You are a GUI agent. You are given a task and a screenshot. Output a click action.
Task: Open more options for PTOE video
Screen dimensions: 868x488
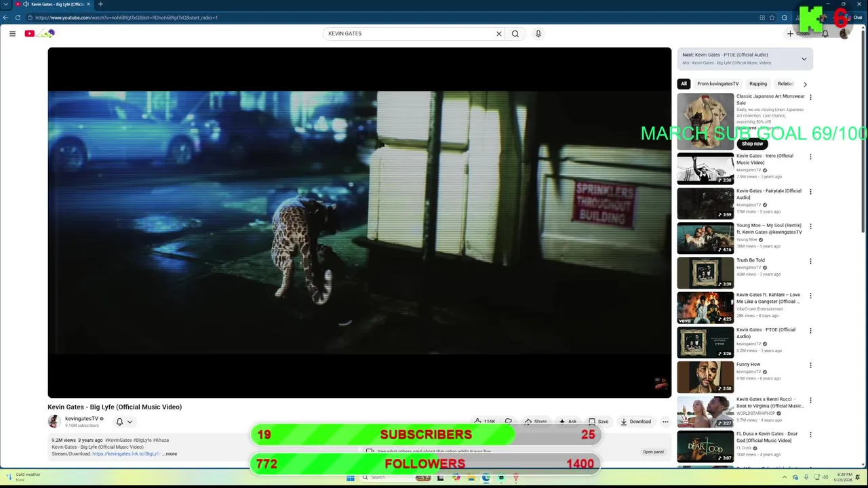pyautogui.click(x=810, y=331)
